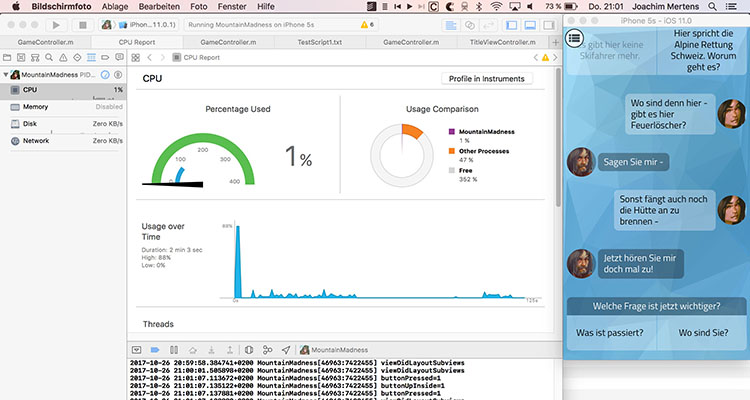This screenshot has width=750, height=400.
Task: Click the orange Other Processes legend swatch
Action: 452,151
